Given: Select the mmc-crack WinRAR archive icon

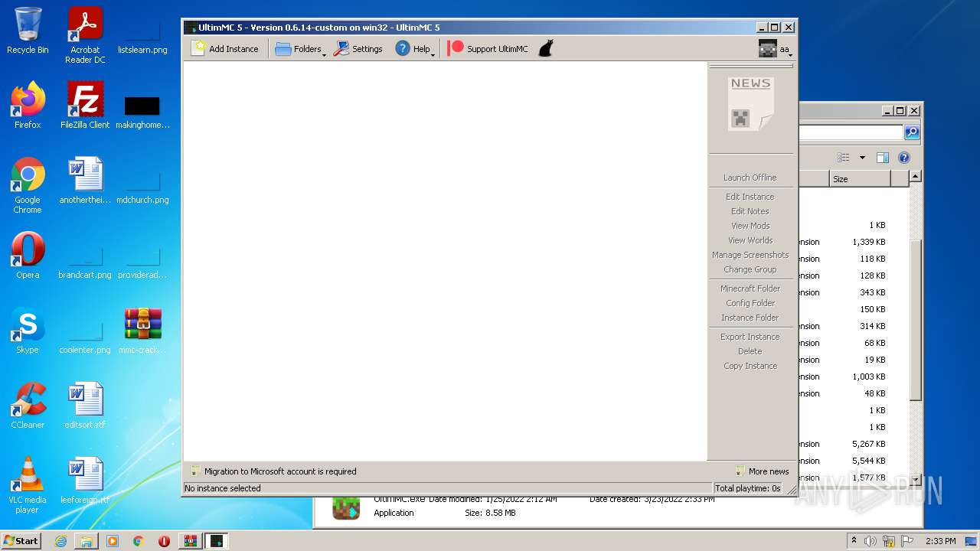Looking at the screenshot, I should coord(142,331).
